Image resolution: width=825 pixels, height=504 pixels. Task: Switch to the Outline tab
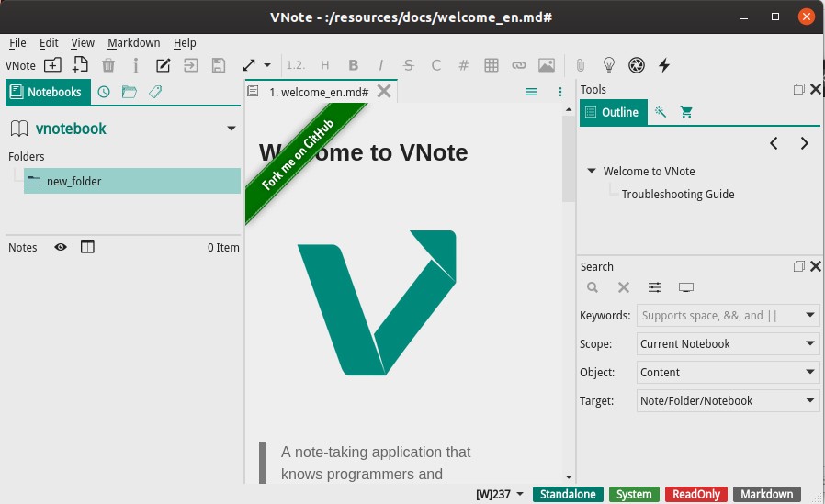coord(614,112)
